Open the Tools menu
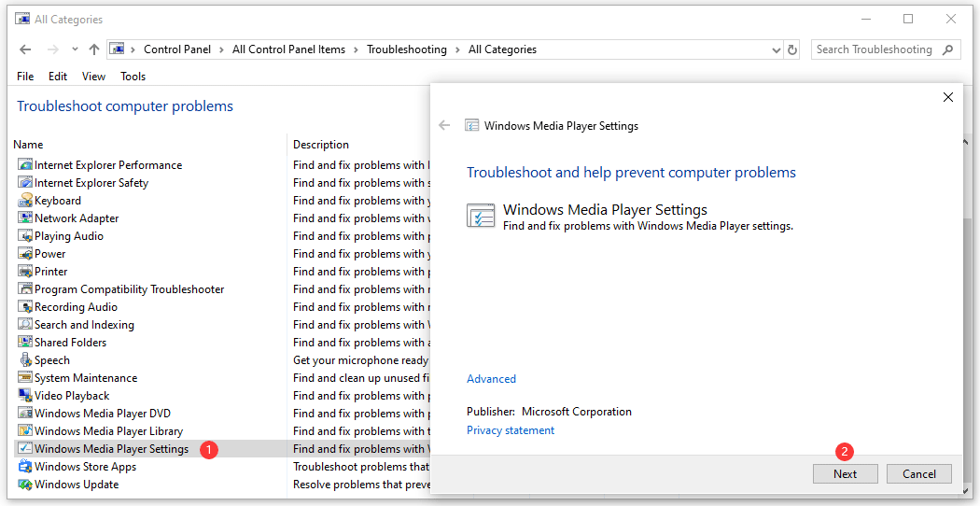The width and height of the screenshot is (980, 506). [x=133, y=77]
